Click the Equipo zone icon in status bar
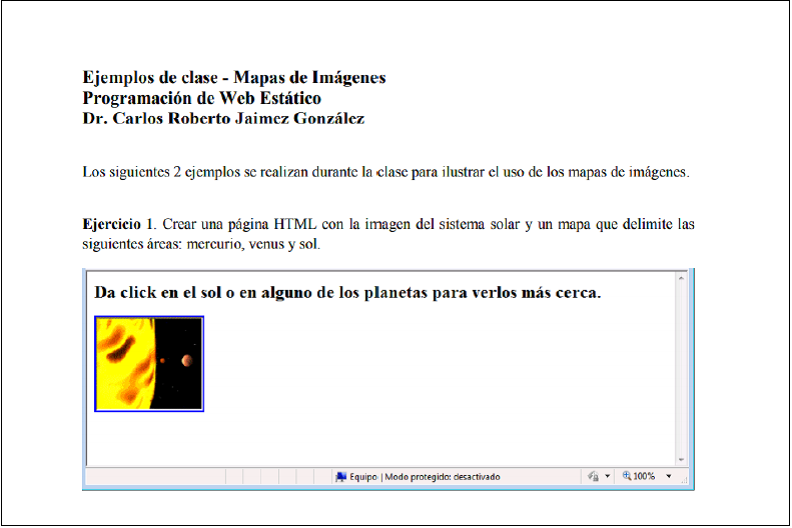The height and width of the screenshot is (528, 792). 341,477
